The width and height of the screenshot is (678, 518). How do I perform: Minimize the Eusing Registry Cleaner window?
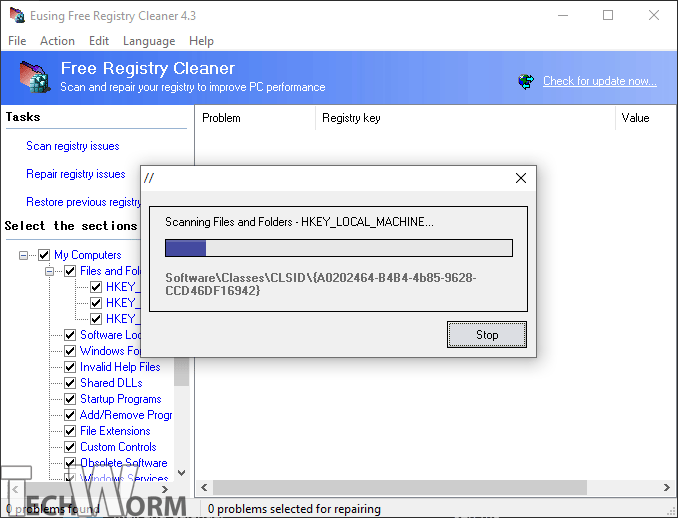pos(563,15)
